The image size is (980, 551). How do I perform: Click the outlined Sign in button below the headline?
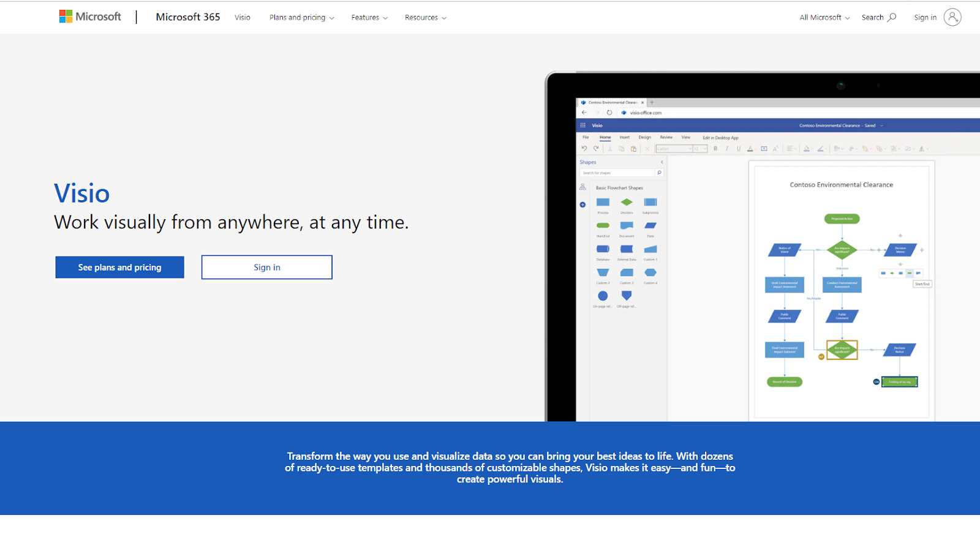point(267,268)
